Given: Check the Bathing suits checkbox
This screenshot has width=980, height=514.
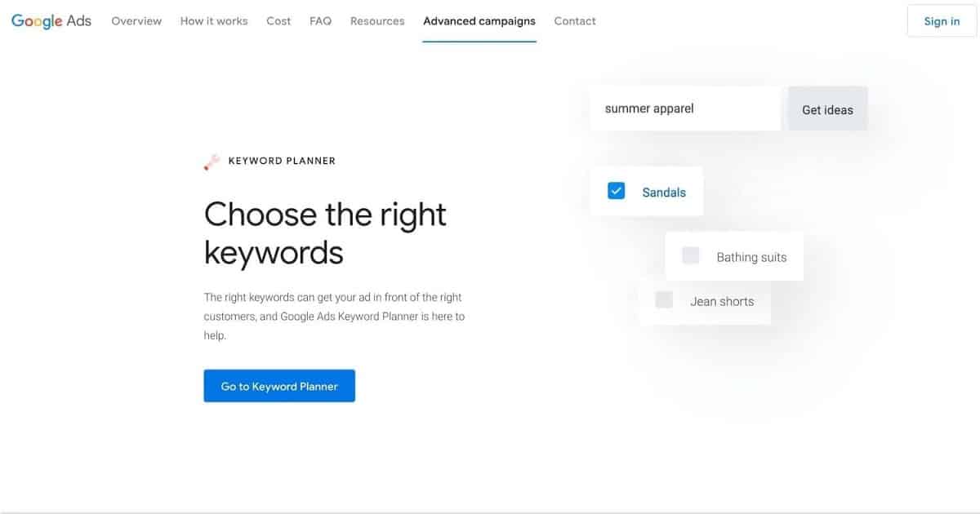Looking at the screenshot, I should click(x=691, y=256).
